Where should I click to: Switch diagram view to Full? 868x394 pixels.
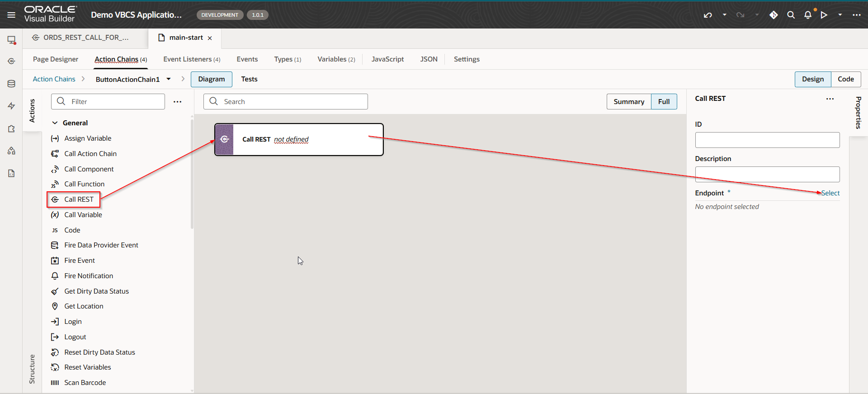point(664,102)
